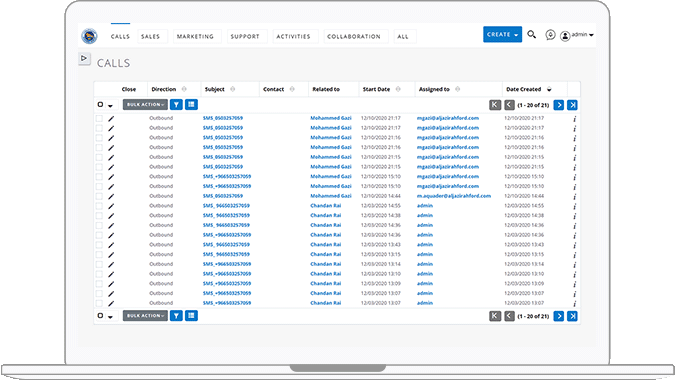Open admin link in 12/03/2020 14:55 row
Viewport: 675px width, 380px height.
click(x=425, y=206)
